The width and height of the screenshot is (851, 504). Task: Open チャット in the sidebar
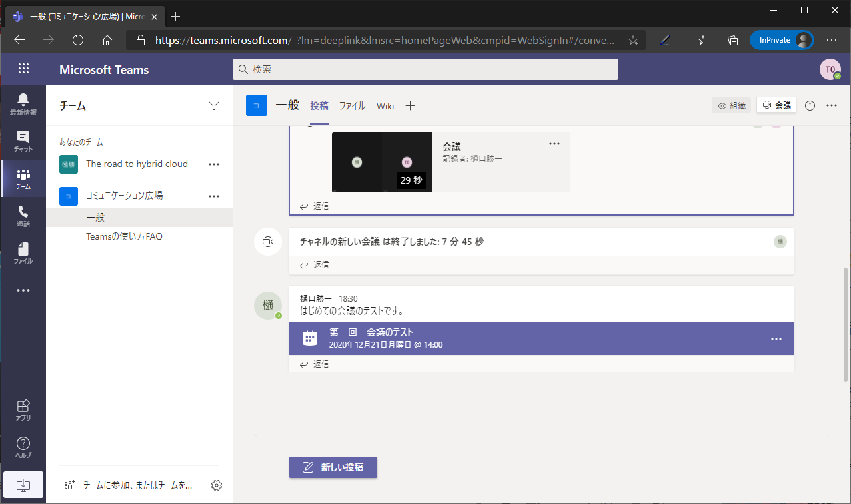coord(23,141)
